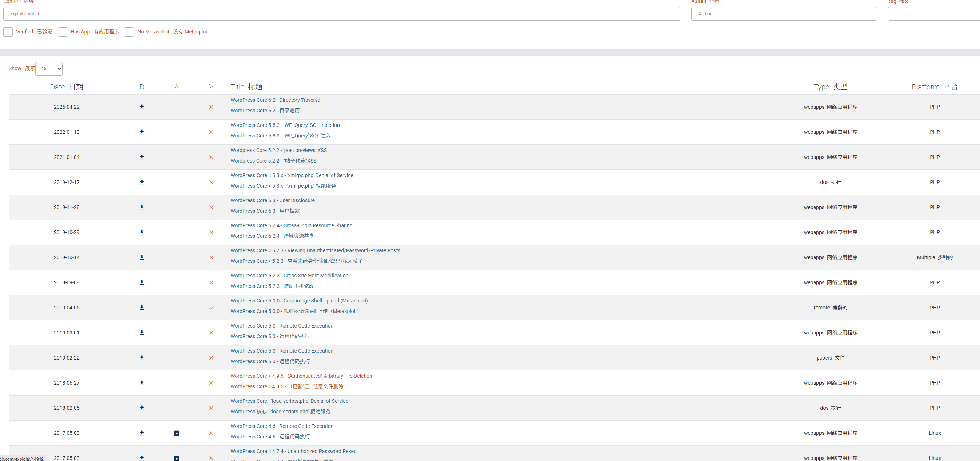Click webapps type in 2025-04-22 row
Screen dimensions: 980x461
pyautogui.click(x=831, y=107)
